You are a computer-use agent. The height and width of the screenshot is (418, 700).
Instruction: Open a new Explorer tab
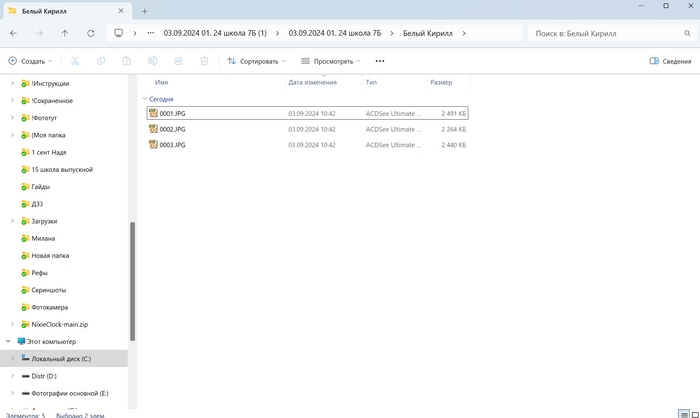coord(144,10)
